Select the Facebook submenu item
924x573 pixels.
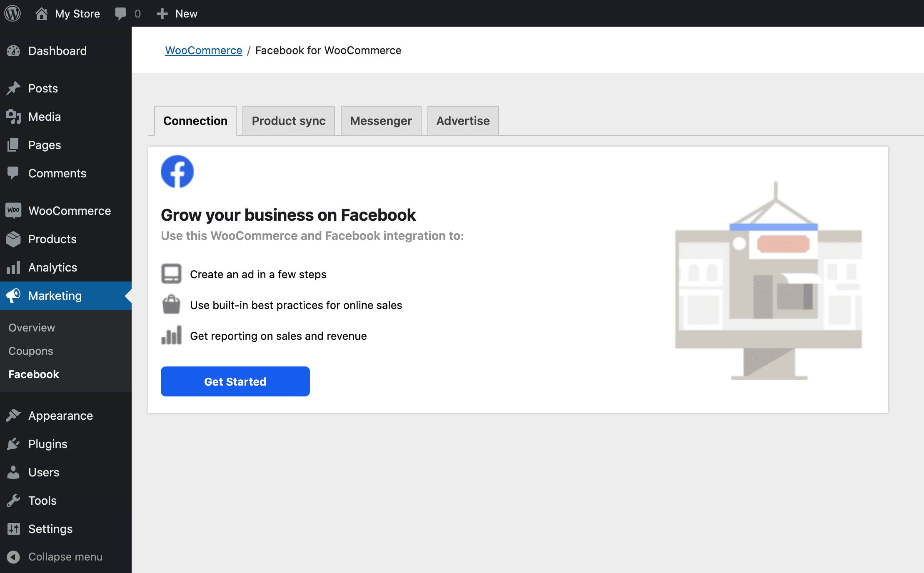coord(66,374)
